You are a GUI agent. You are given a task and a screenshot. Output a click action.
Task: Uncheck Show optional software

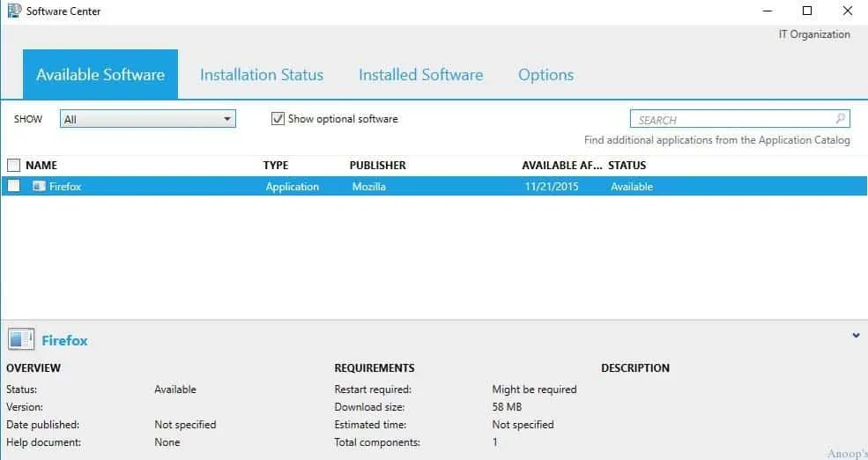(278, 119)
